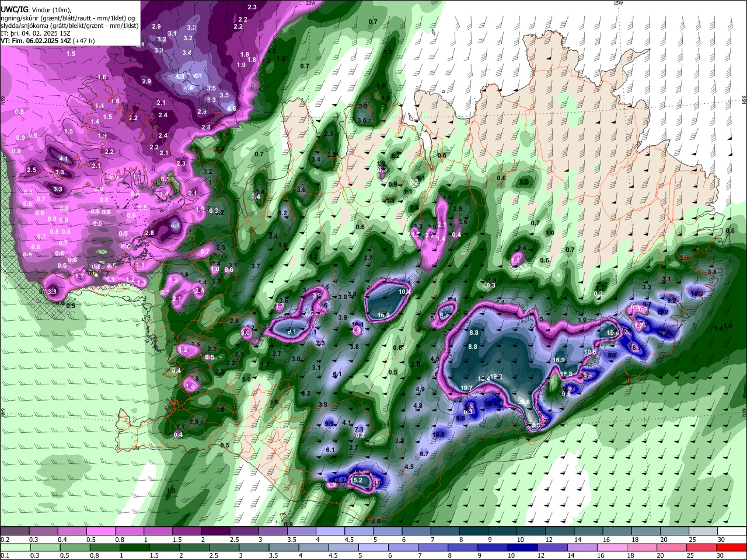Select lower legend swatch starting at 4
Viewport: 747px width, 560px height.
pos(313,547)
